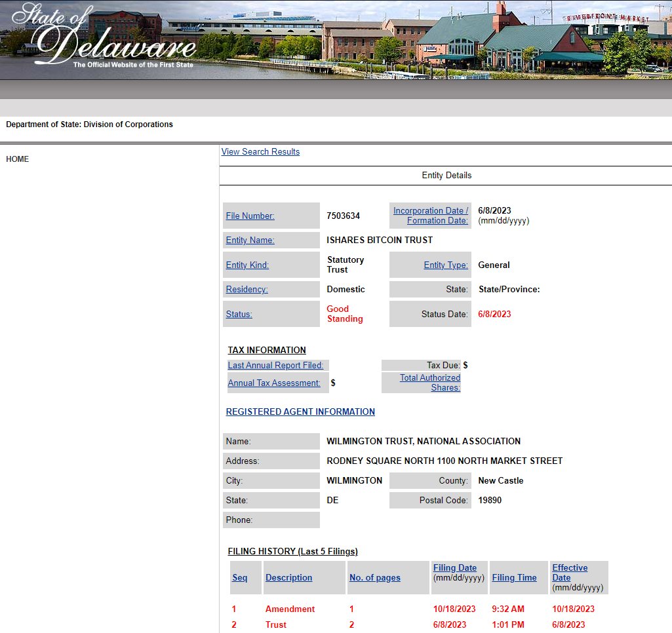
Task: Open Last Annual Report Filed link
Action: point(275,366)
